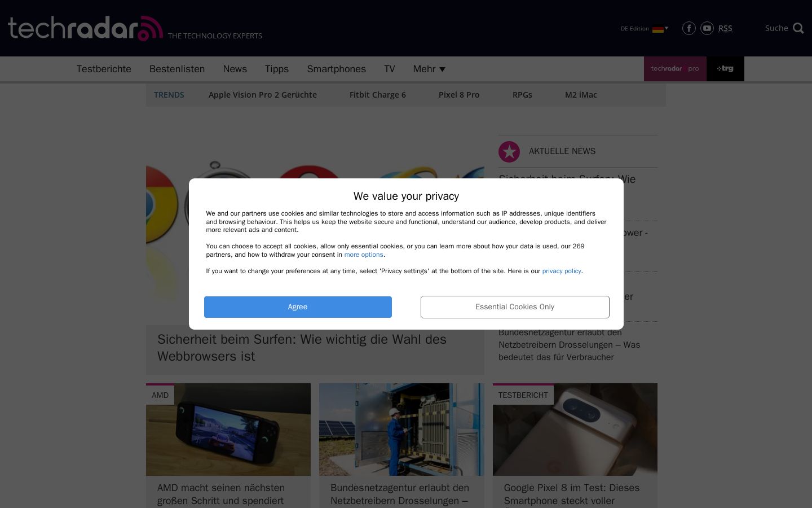
Task: Open the Google Pixel 8 review thumbnail
Action: 575,430
